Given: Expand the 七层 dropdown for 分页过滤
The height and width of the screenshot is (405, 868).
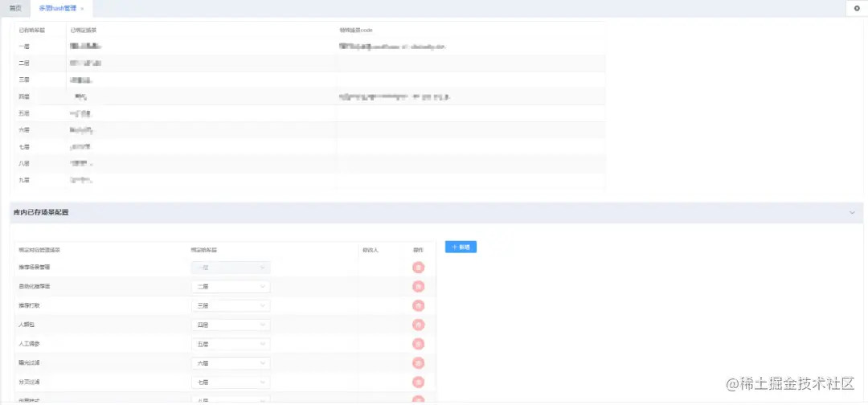Looking at the screenshot, I should click(x=231, y=382).
